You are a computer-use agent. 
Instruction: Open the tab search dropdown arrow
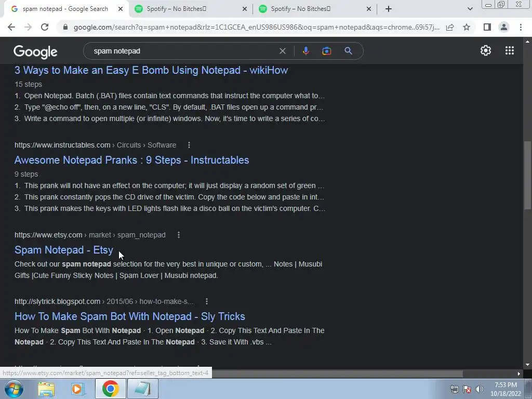pyautogui.click(x=470, y=9)
